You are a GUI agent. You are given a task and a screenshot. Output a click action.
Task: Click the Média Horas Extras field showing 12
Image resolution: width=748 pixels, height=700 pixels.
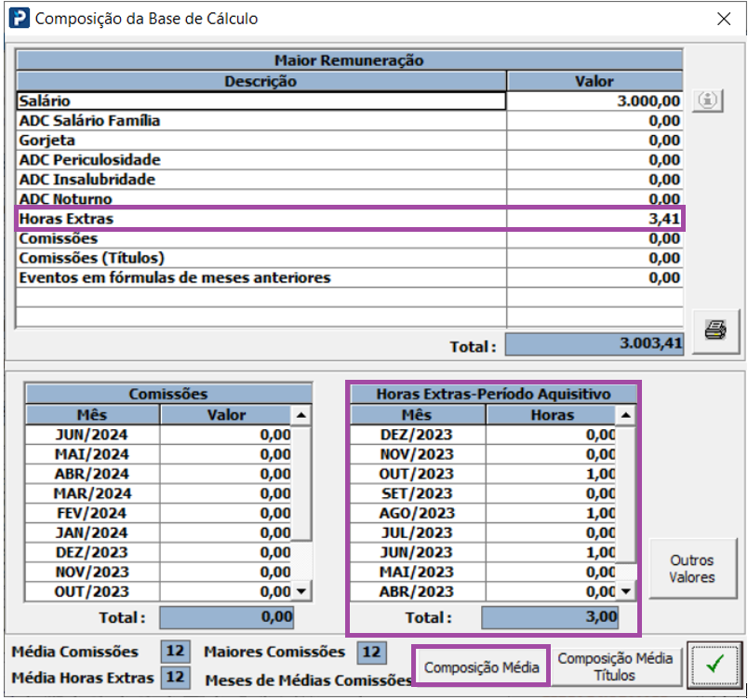[x=175, y=677]
